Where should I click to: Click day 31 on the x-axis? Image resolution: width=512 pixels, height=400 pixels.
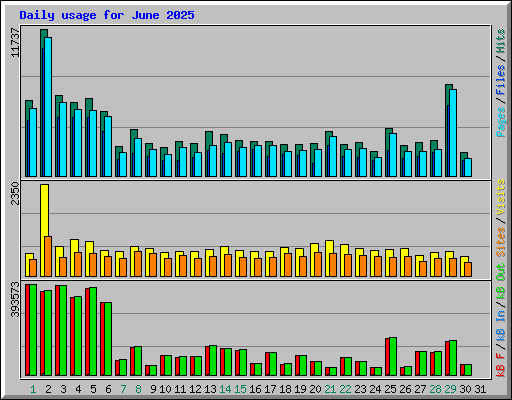(480, 389)
